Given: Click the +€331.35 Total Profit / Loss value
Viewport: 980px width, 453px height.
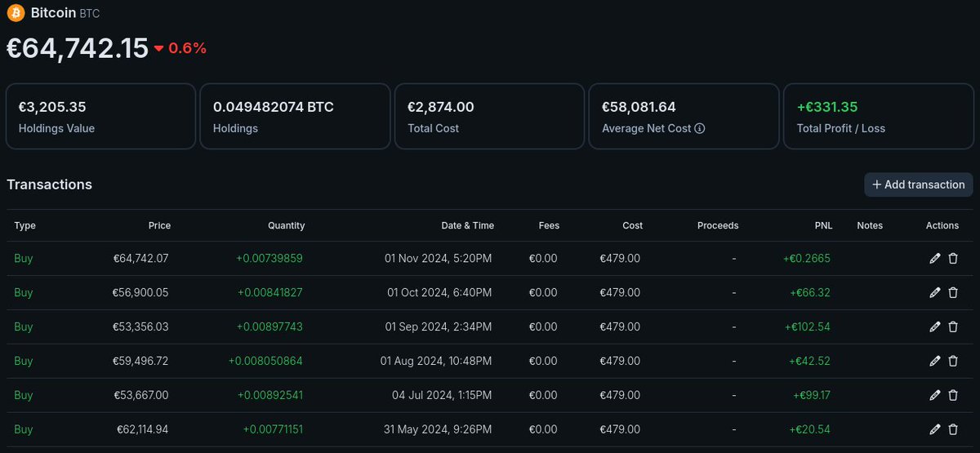Looking at the screenshot, I should point(826,107).
